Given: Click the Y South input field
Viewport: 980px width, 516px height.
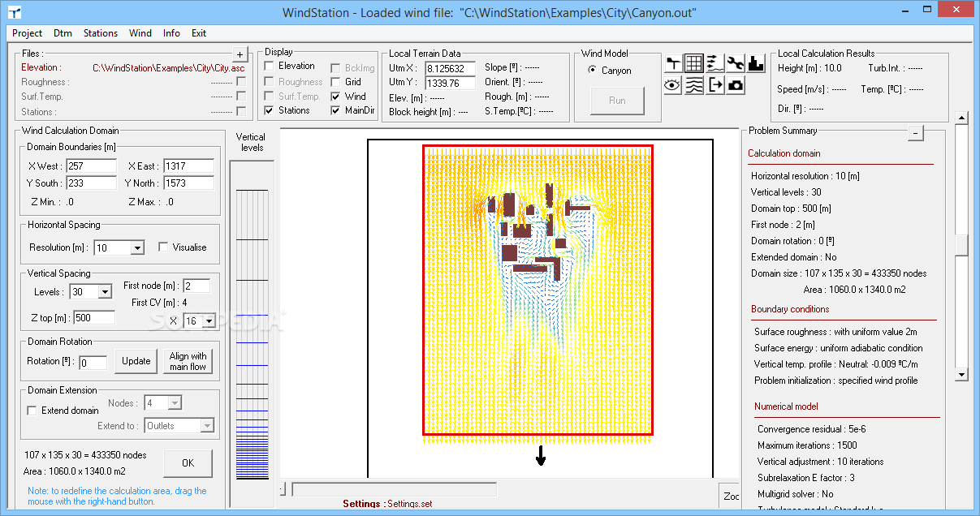Looking at the screenshot, I should (x=92, y=183).
